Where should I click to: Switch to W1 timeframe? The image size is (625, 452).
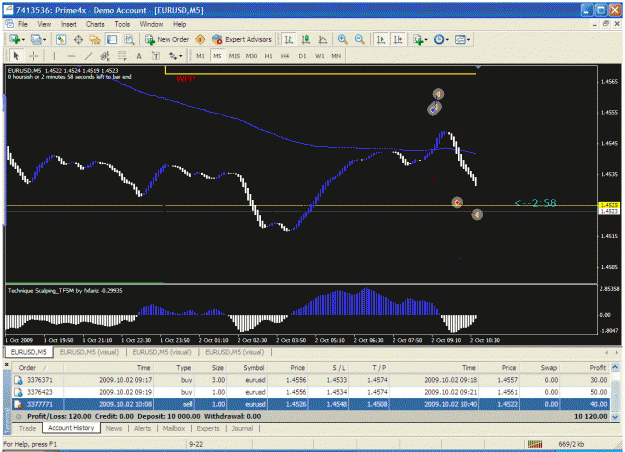tap(320, 56)
